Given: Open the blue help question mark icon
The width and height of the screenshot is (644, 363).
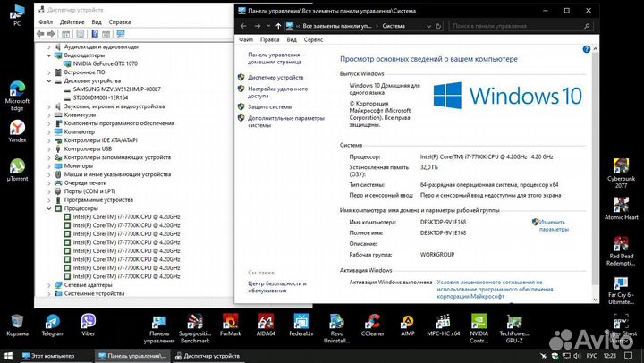Looking at the screenshot, I should [x=587, y=49].
